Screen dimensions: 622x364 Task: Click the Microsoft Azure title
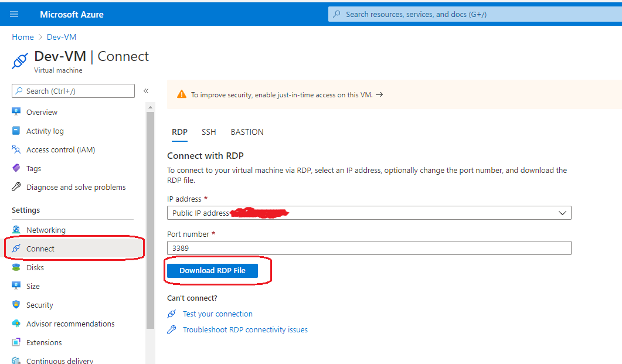coord(72,15)
